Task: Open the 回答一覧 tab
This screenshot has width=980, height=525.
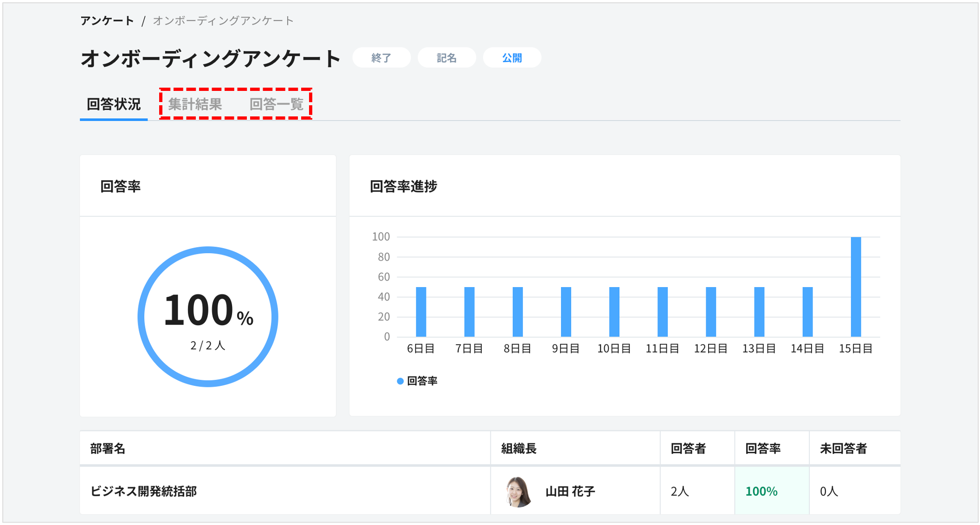Action: [x=277, y=104]
